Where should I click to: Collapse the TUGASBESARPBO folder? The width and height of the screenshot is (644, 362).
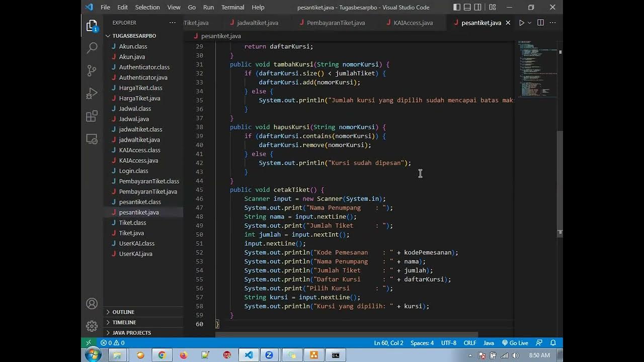point(134,36)
